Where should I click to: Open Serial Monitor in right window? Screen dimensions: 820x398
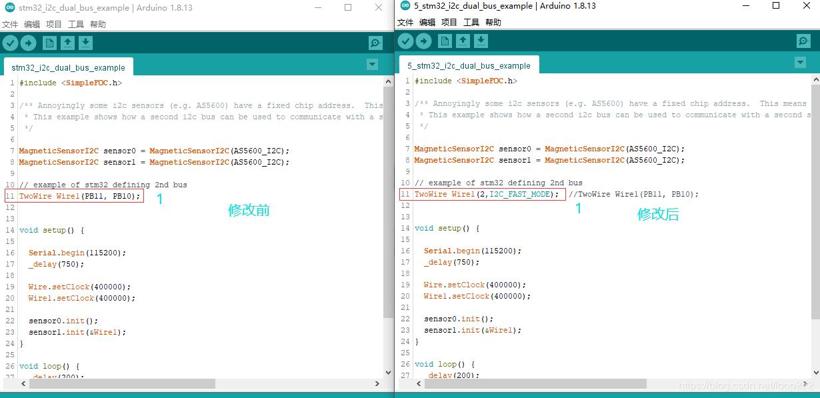803,41
